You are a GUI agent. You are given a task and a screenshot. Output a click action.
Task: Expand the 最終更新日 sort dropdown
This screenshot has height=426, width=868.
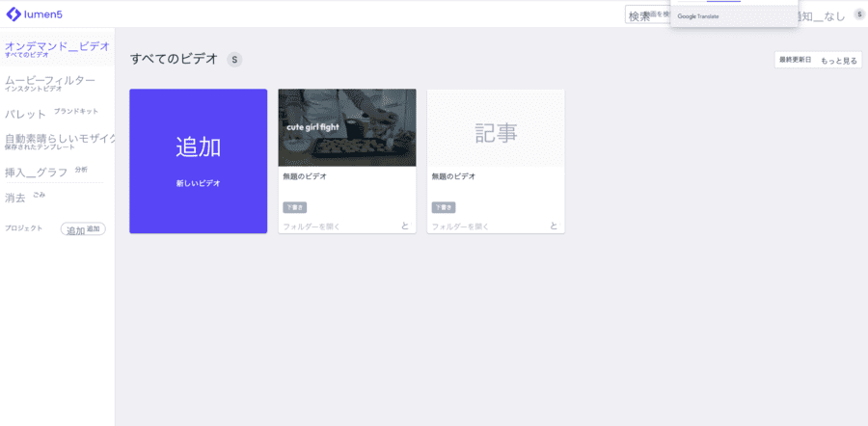point(818,60)
